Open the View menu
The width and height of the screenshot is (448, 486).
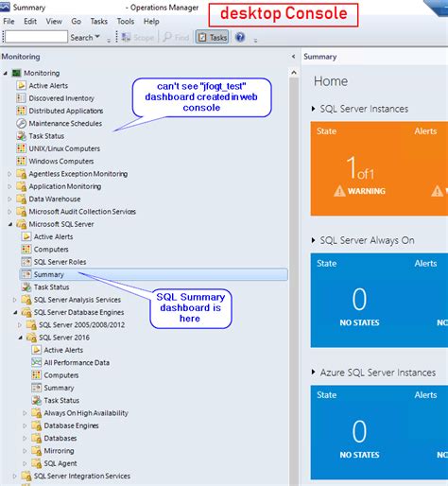(x=54, y=22)
